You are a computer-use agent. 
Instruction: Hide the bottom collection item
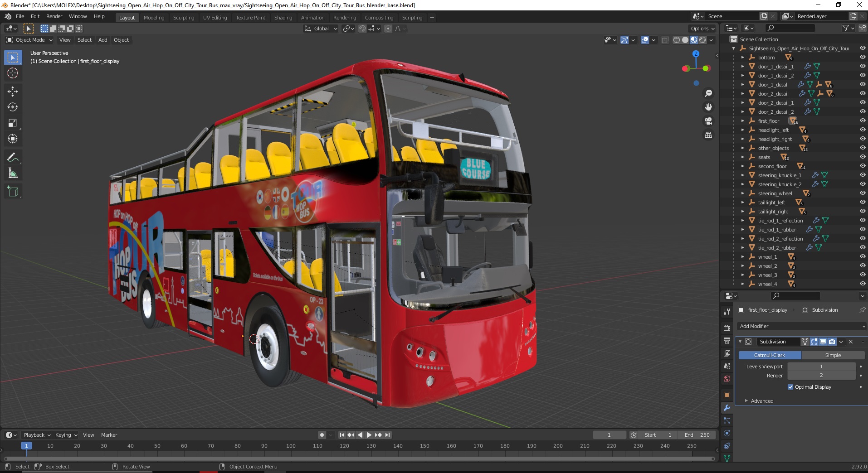(863, 58)
